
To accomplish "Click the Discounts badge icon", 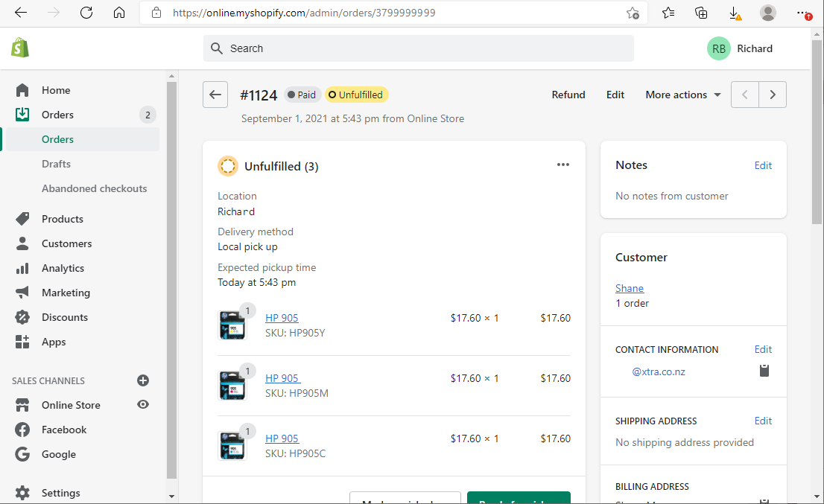I will point(22,317).
